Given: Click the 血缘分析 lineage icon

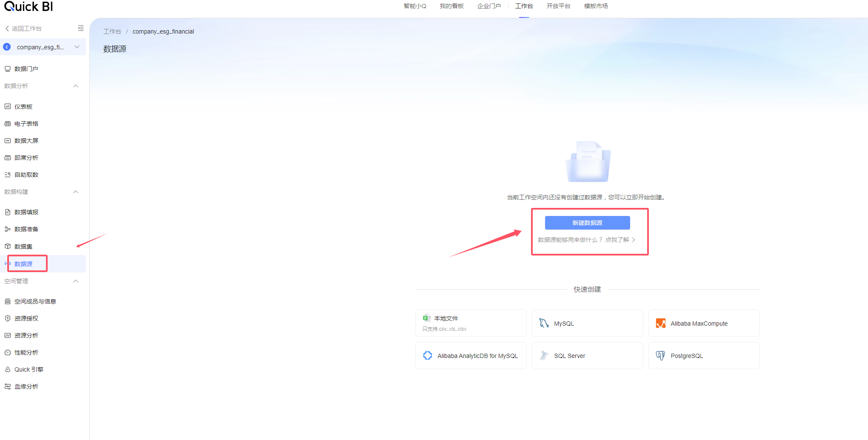Looking at the screenshot, I should (x=8, y=386).
